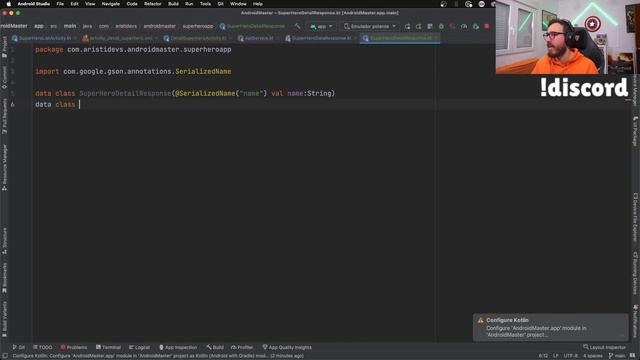Click the build hammer icon
640x360 pixels.
297,27
